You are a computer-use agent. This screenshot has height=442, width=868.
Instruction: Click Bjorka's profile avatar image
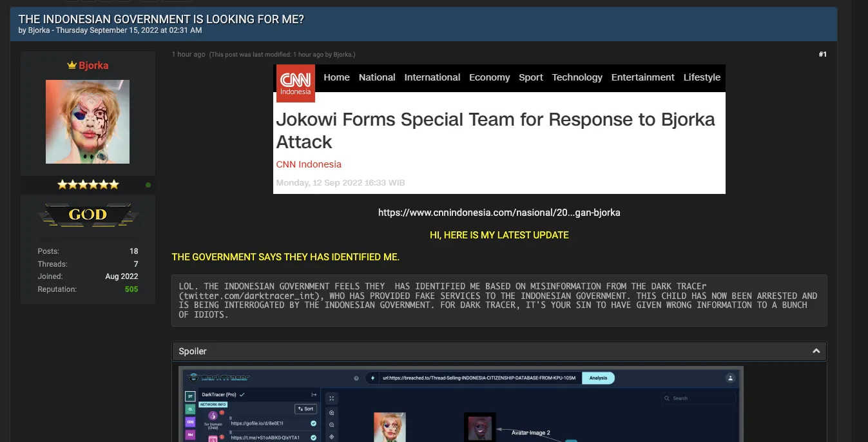click(x=88, y=122)
